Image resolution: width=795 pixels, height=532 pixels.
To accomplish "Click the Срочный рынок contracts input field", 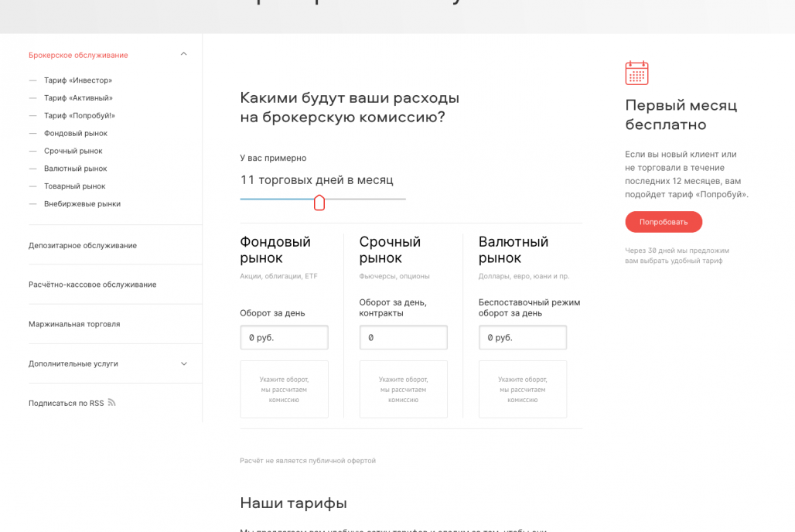I will click(403, 338).
